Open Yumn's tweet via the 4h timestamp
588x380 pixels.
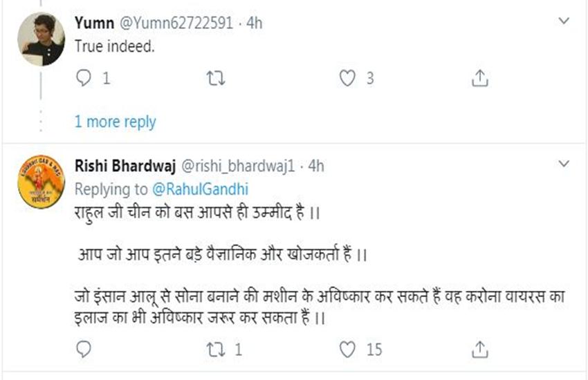click(x=255, y=23)
